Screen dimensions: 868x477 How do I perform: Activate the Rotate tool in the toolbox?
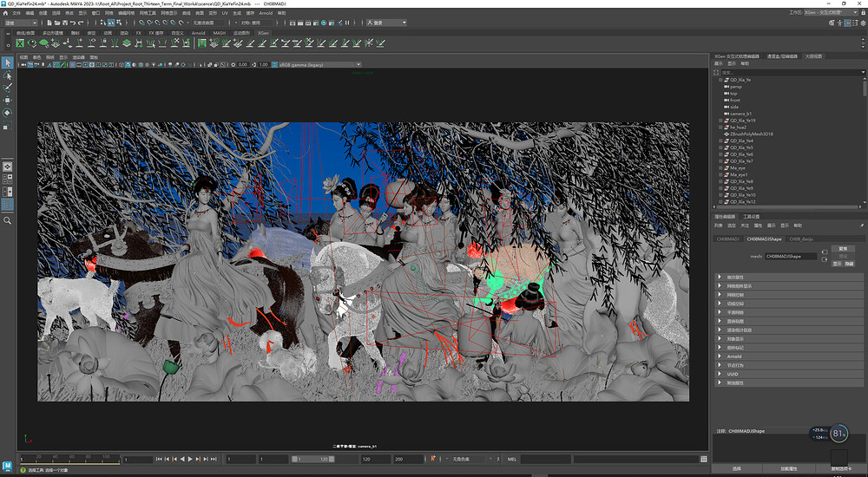coord(7,113)
